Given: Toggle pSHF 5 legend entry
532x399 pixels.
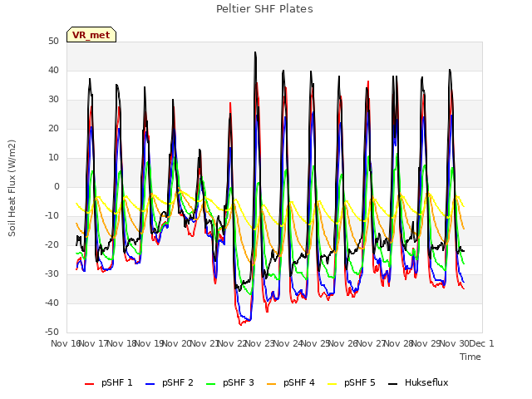Looking at the screenshot, I should click(x=352, y=382).
